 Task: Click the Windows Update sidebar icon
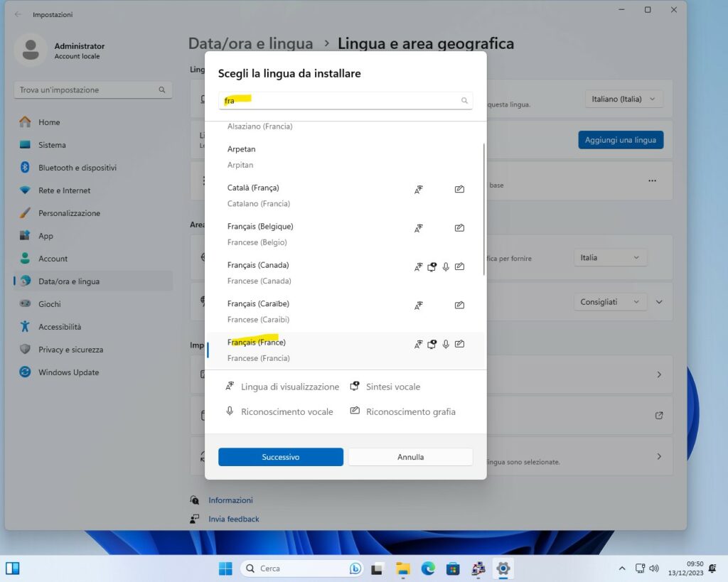coord(26,372)
